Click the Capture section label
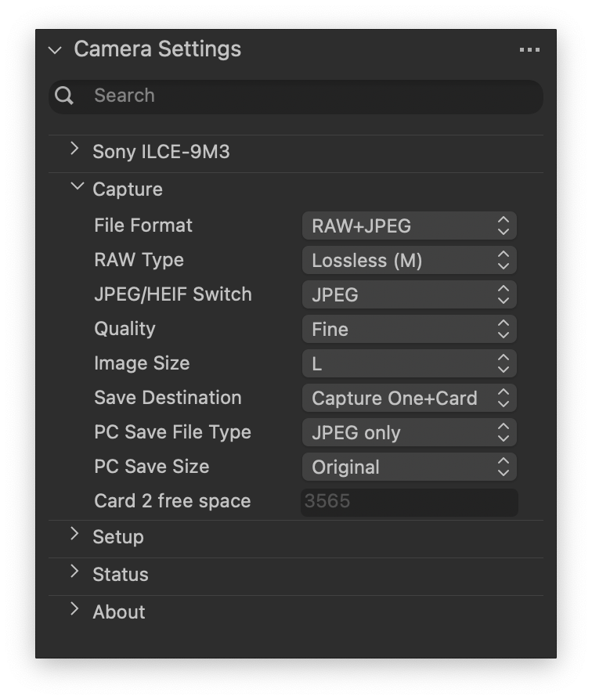Image resolution: width=592 pixels, height=700 pixels. [128, 189]
